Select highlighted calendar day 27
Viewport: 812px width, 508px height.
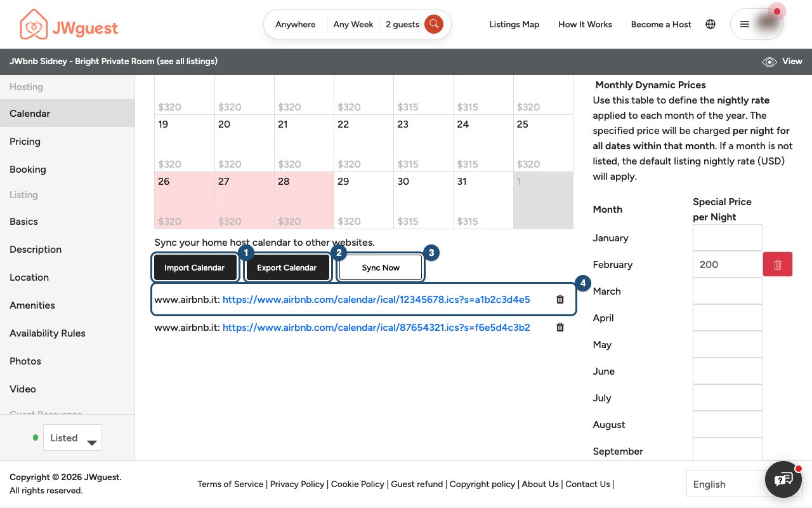[245, 201]
